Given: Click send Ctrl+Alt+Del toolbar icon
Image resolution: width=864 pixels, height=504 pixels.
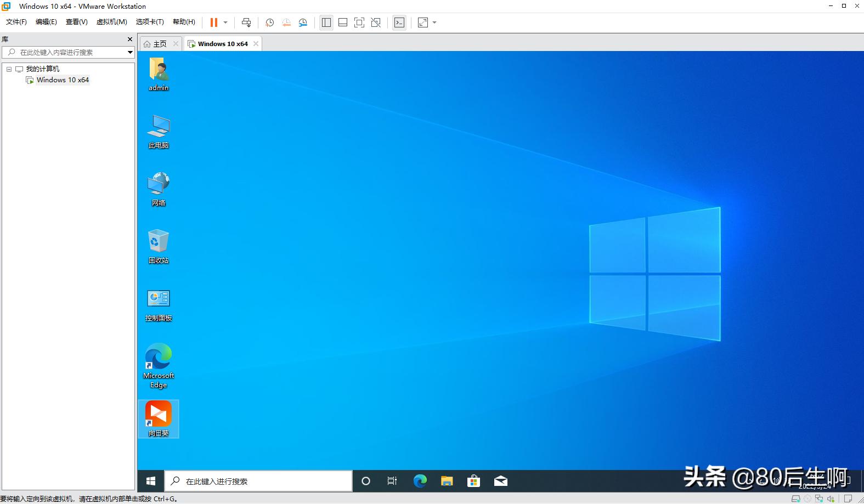Looking at the screenshot, I should [x=246, y=22].
